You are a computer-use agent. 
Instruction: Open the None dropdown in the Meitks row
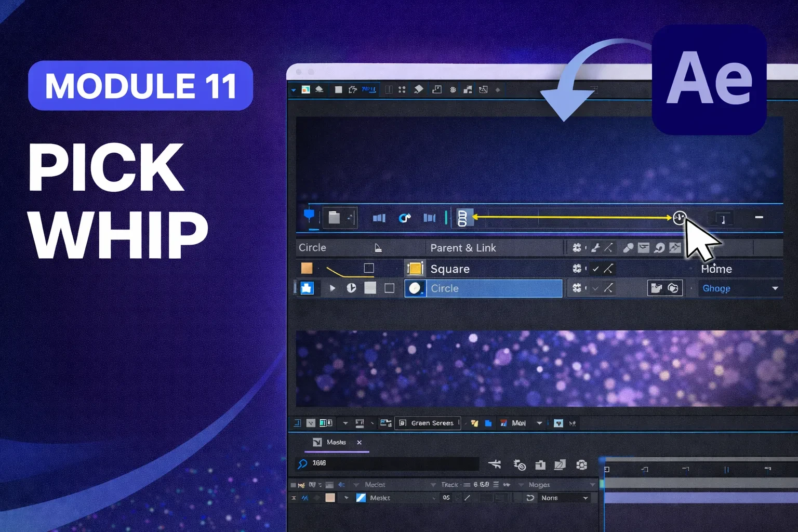click(x=564, y=498)
